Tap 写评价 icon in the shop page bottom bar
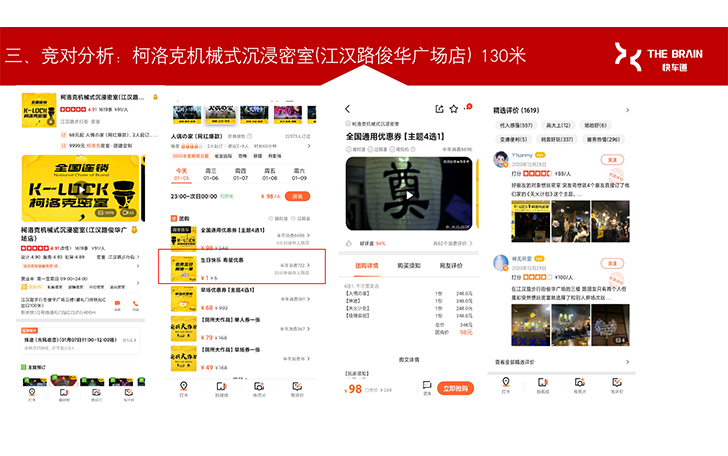The image size is (728, 456). tap(129, 394)
